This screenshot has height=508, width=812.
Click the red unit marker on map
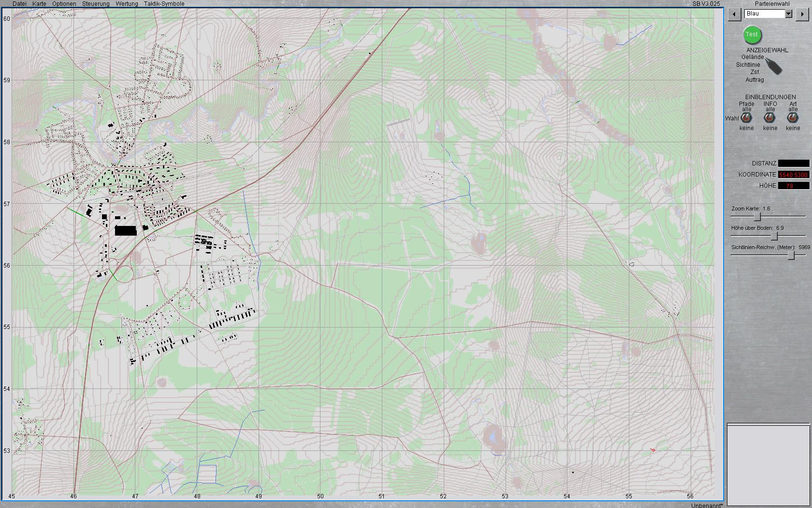click(x=652, y=450)
